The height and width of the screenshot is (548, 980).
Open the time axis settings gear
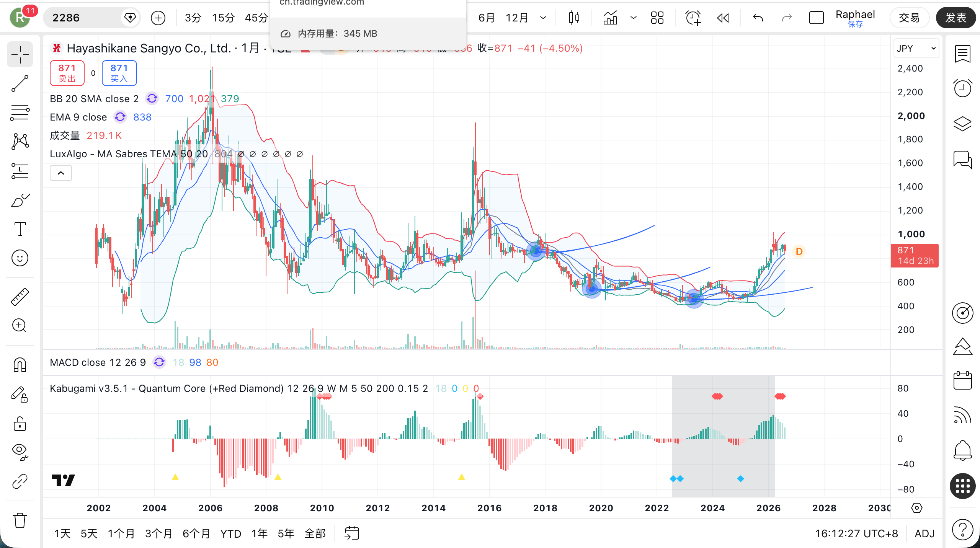pos(917,508)
